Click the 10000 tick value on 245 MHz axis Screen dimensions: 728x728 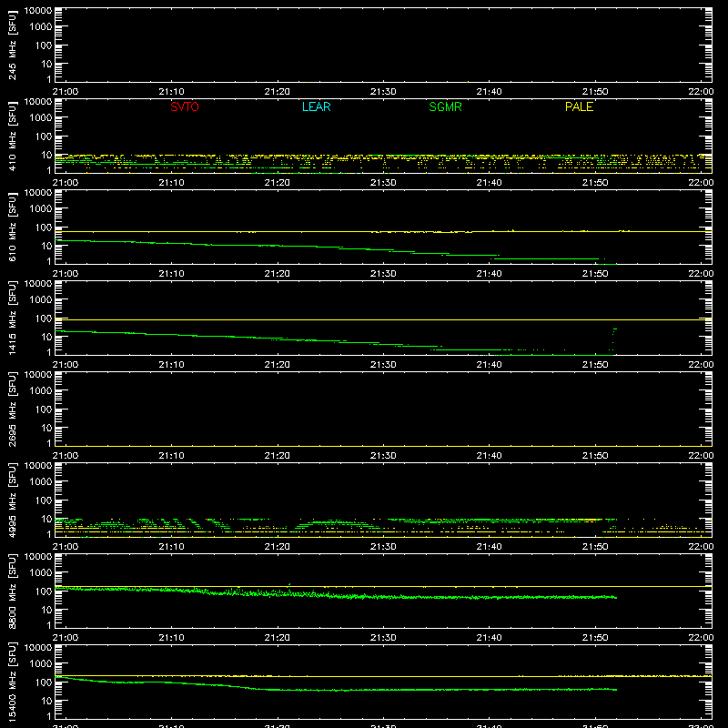click(38, 11)
